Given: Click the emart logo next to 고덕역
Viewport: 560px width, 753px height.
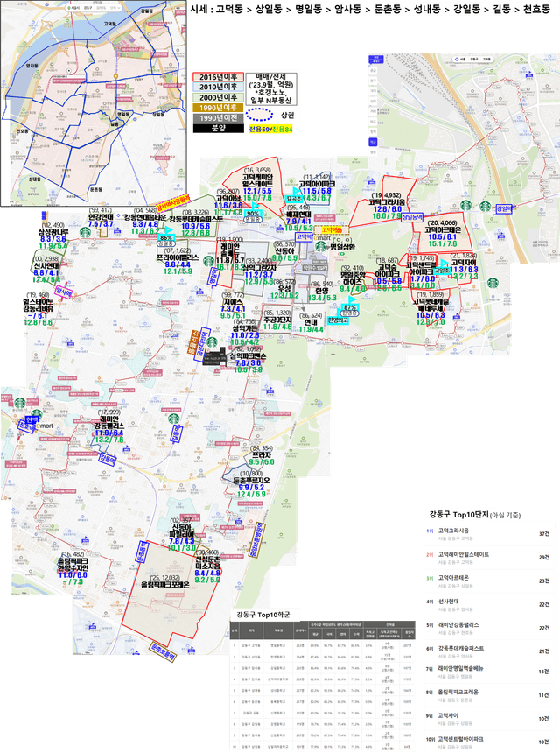Looking at the screenshot, I should (x=323, y=237).
